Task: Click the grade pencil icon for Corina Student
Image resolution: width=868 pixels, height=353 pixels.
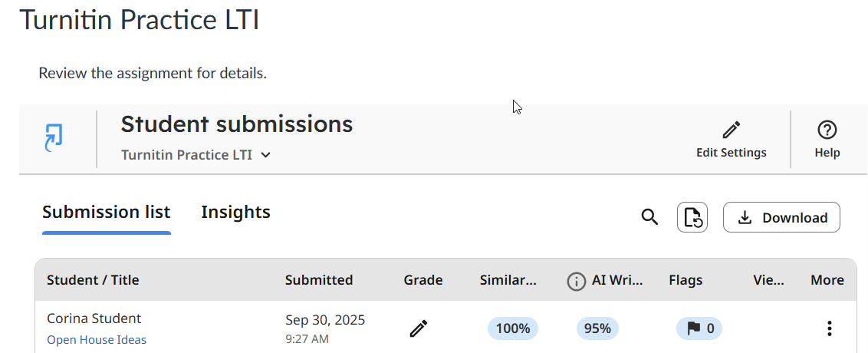Action: [418, 328]
